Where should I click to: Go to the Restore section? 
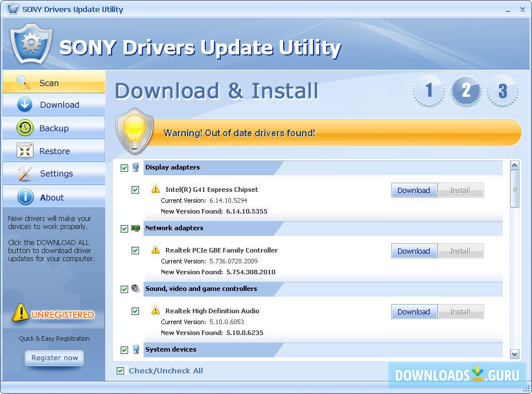[x=54, y=151]
